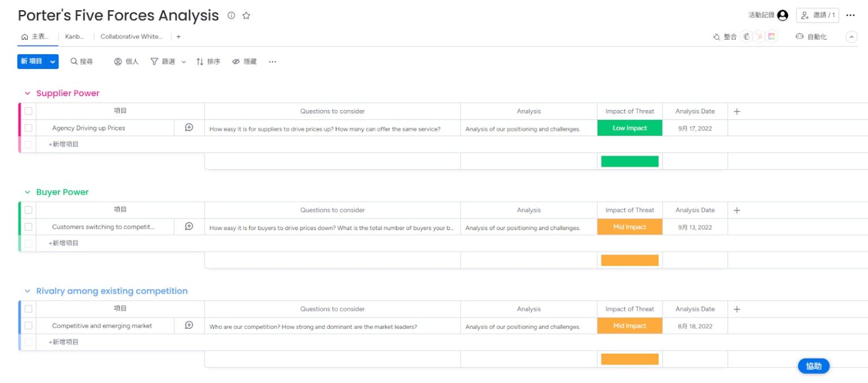
Task: Switch to the Kanban view tab
Action: pos(75,37)
